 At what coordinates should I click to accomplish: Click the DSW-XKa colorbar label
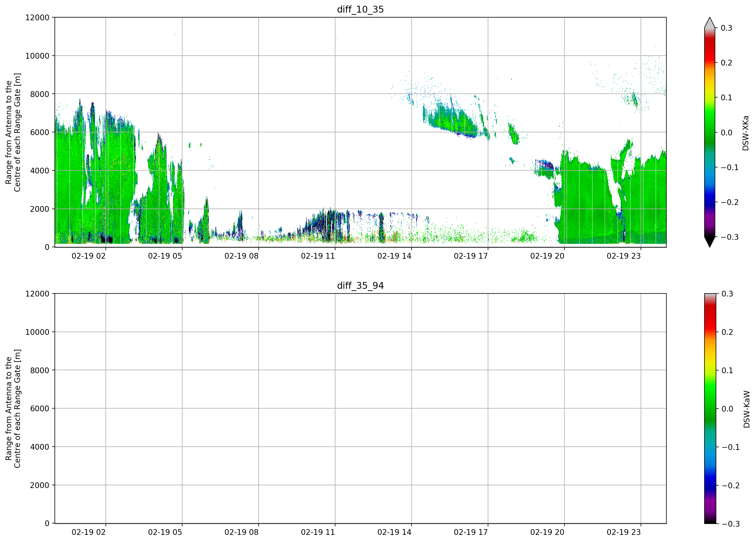[746, 133]
